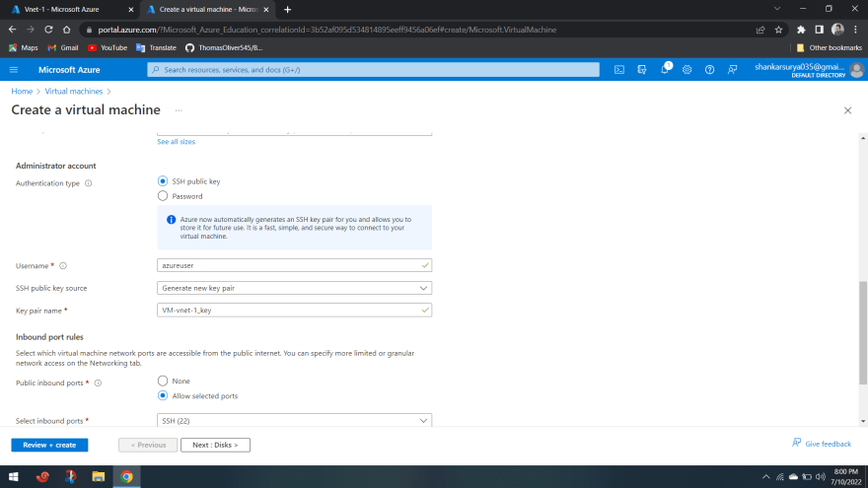Go to Home breadcrumb
Screen dimensions: 868x488
click(x=22, y=92)
